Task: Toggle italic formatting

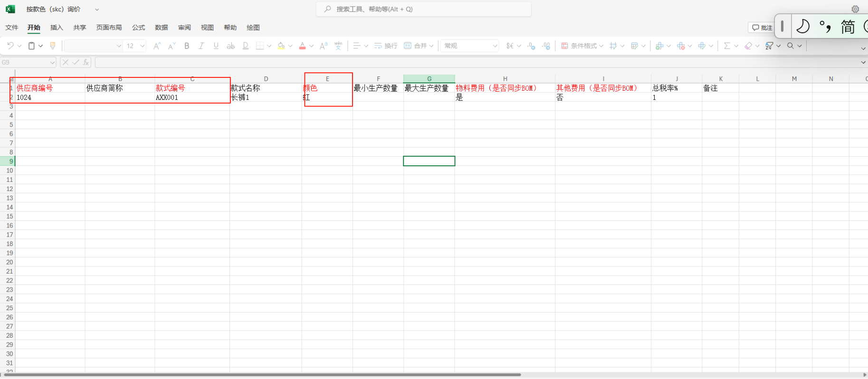Action: [x=201, y=46]
